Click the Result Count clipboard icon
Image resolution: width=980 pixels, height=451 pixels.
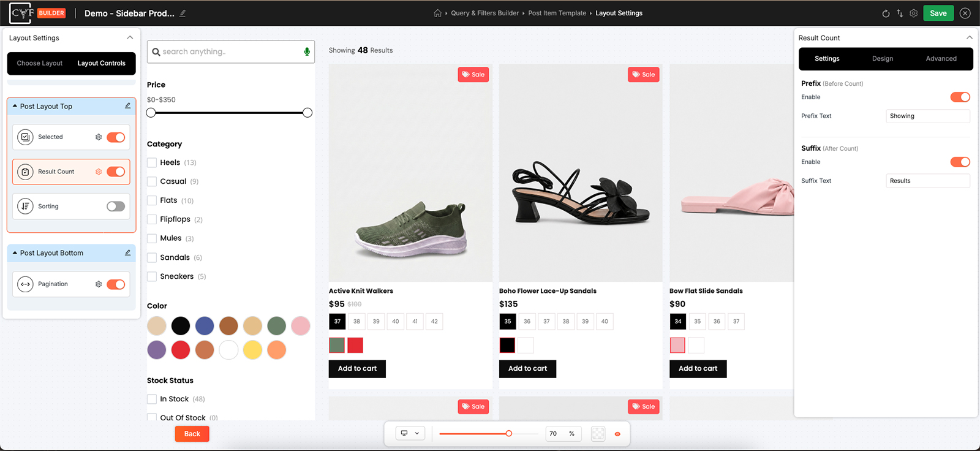pos(25,172)
